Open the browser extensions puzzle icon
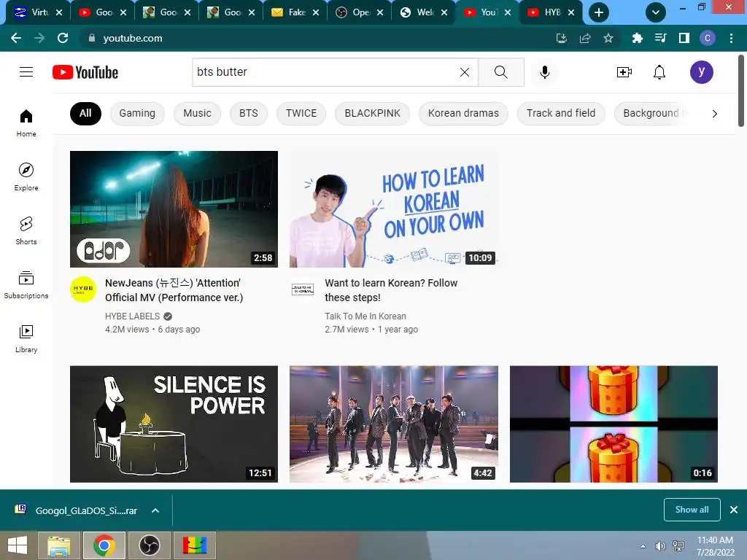 (x=637, y=38)
